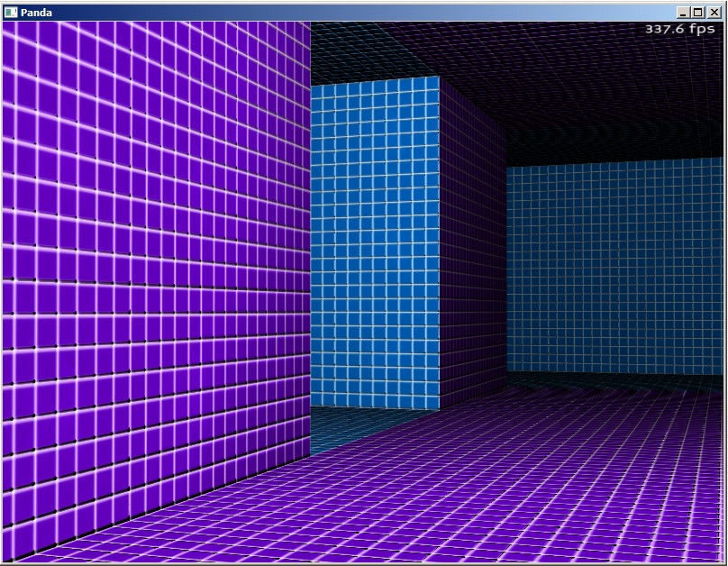
Task: Click the large purple tiled wall on left
Action: pos(153,270)
